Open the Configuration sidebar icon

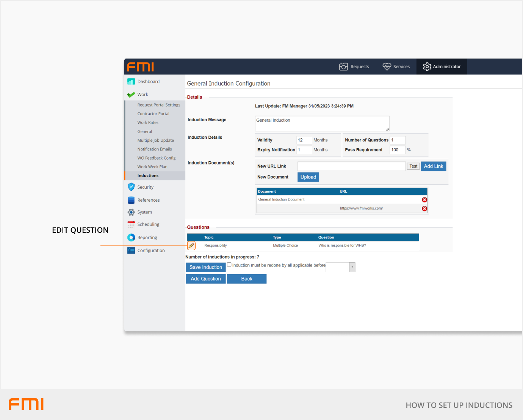point(131,251)
